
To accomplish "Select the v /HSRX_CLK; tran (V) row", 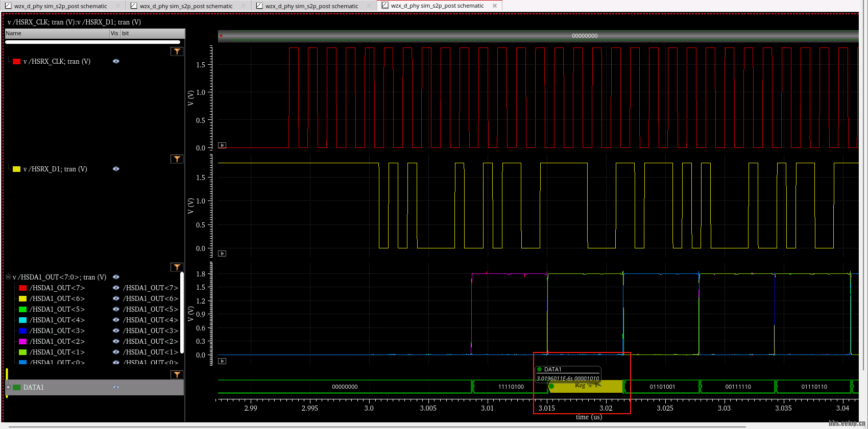I will 57,61.
